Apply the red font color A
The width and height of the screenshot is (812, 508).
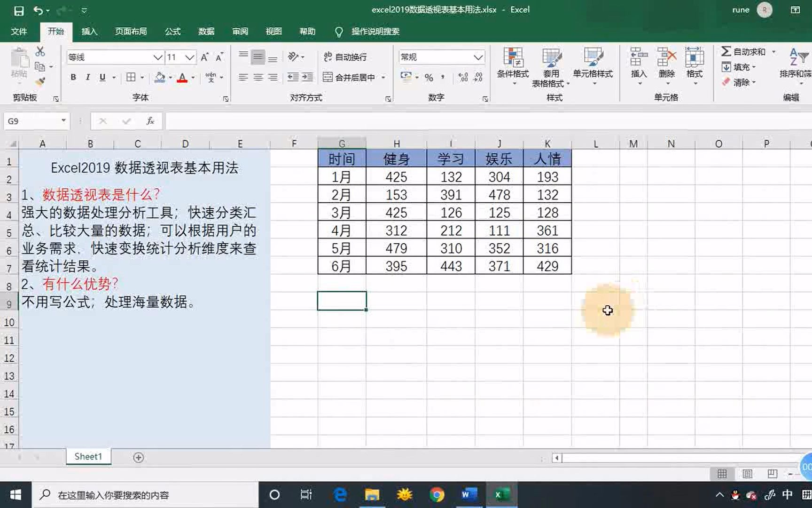(182, 78)
